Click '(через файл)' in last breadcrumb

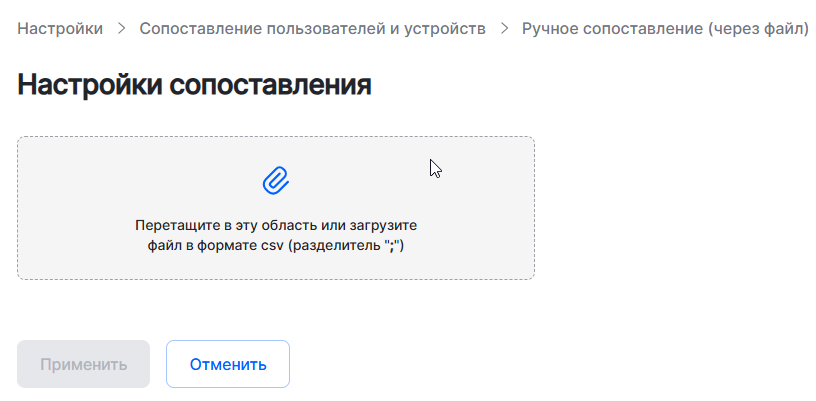(758, 29)
